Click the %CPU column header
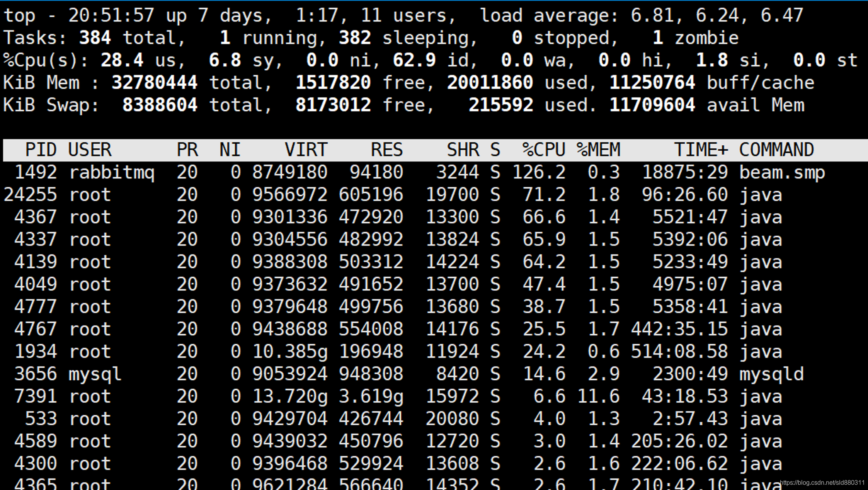 [544, 150]
